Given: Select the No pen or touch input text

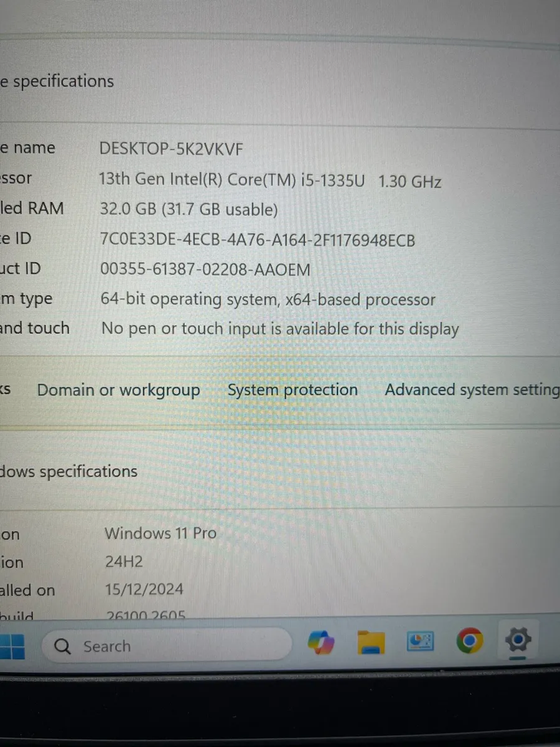Looking at the screenshot, I should [x=280, y=329].
